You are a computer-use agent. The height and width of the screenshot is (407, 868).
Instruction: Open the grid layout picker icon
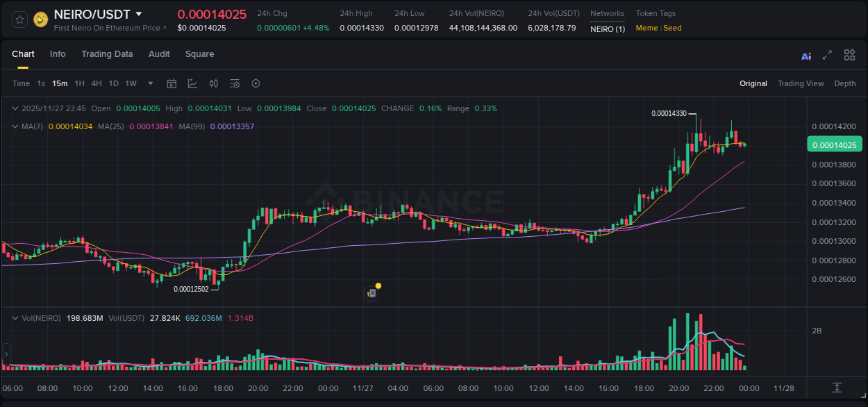(x=849, y=55)
